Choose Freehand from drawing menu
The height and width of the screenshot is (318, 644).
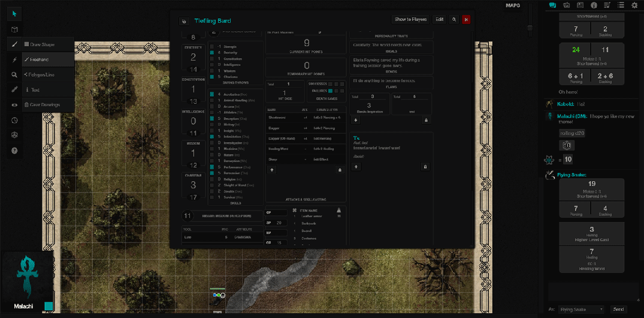tap(48, 59)
